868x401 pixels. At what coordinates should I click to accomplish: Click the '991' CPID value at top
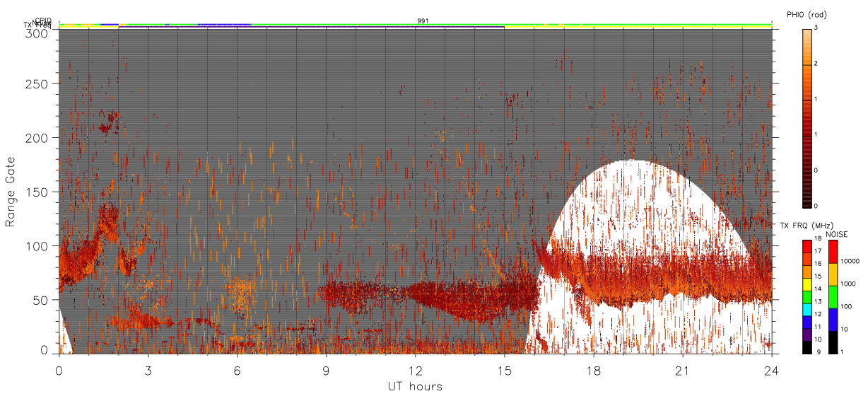click(423, 21)
